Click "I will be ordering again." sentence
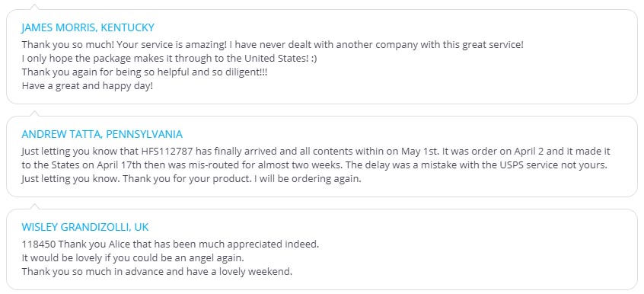 click(x=308, y=179)
